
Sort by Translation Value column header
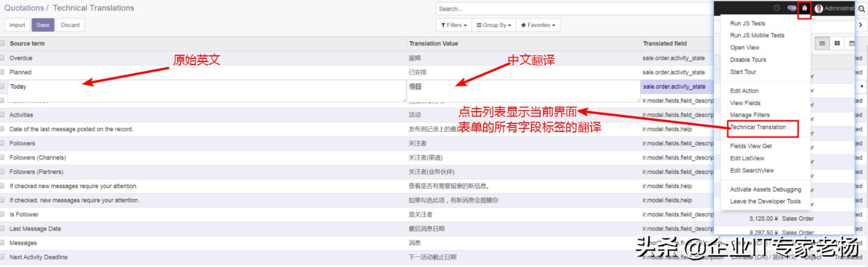tap(434, 44)
